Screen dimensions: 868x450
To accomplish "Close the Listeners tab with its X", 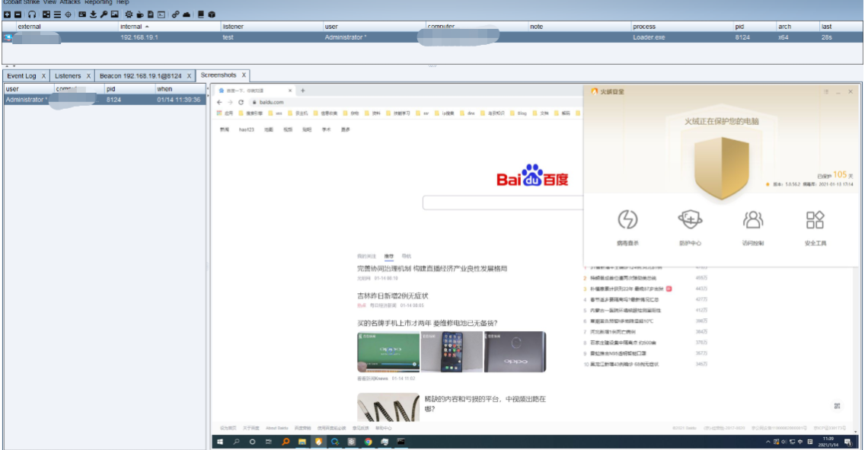I will tap(88, 76).
